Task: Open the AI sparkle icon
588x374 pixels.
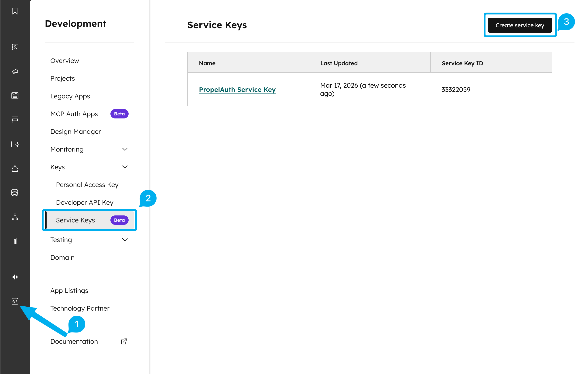Action: pyautogui.click(x=15, y=277)
